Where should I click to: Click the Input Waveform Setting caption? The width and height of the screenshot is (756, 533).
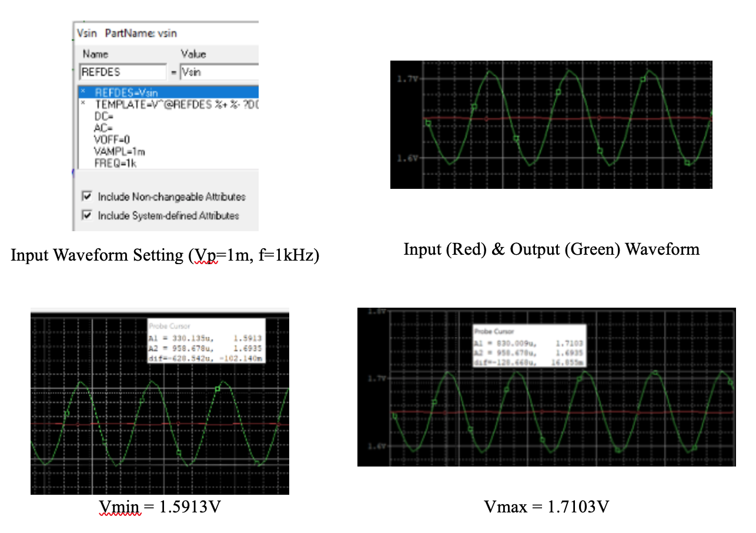point(165,256)
